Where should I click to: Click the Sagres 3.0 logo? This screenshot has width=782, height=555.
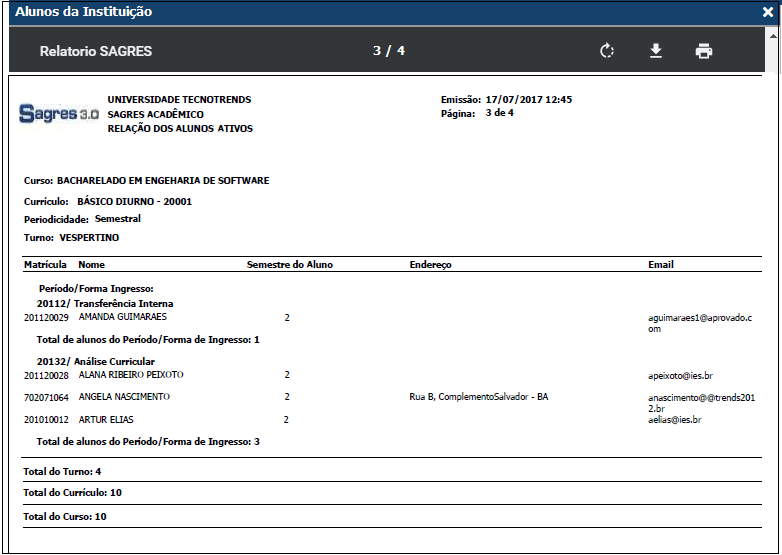(59, 114)
